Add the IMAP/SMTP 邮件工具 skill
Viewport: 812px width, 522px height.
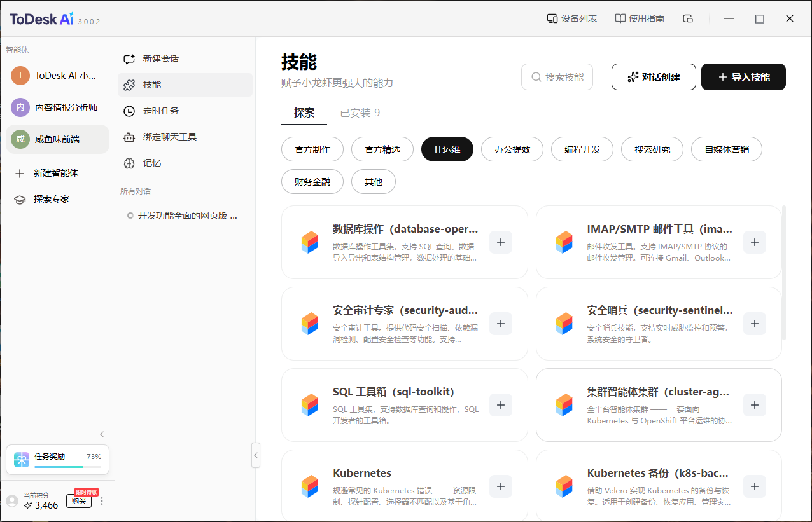[x=755, y=242]
